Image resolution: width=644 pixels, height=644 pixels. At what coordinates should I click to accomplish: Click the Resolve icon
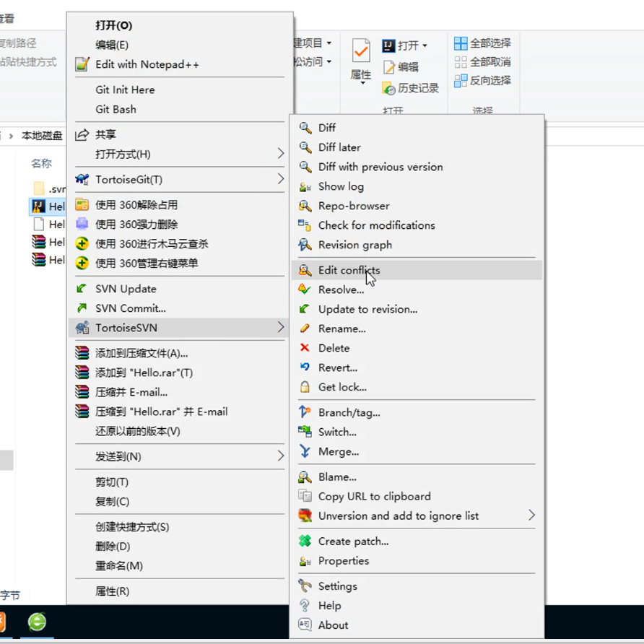tap(305, 290)
